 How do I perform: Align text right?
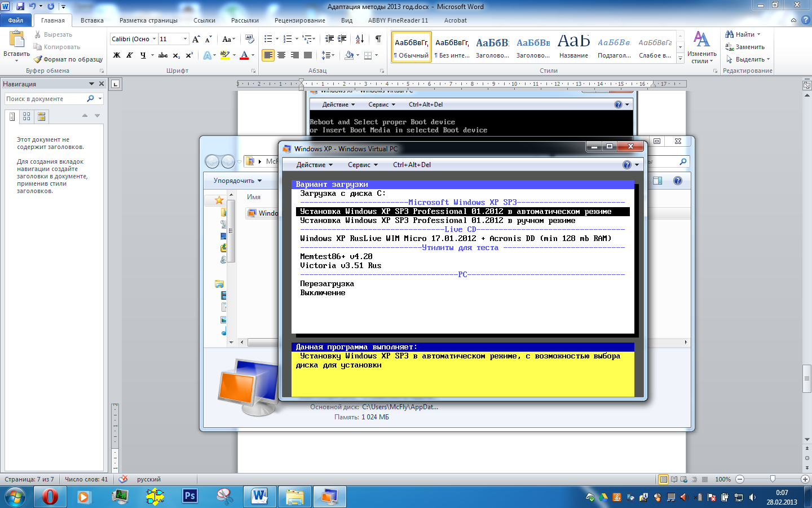click(294, 55)
